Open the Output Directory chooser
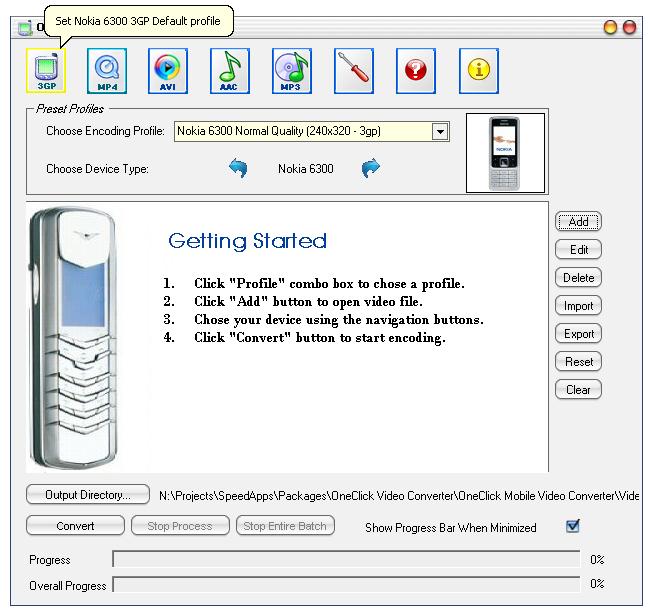 click(x=88, y=494)
